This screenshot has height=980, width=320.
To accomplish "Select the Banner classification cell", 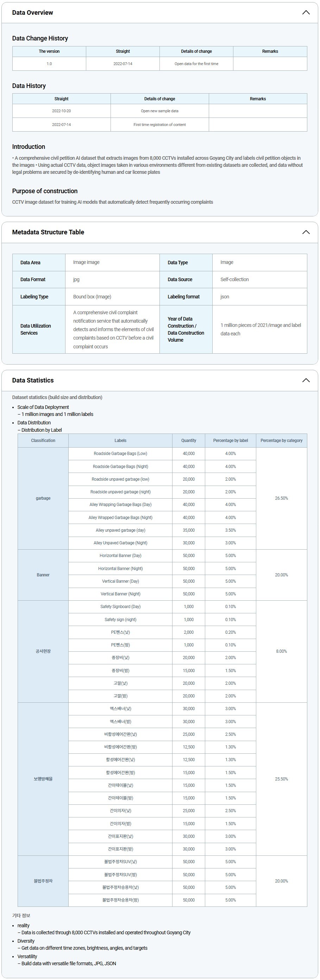I will pos(43,575).
